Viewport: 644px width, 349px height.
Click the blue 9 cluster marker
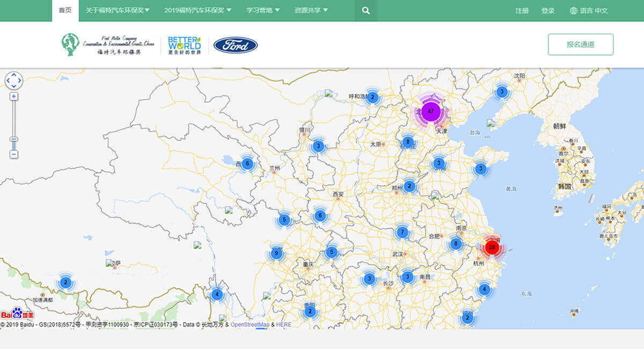[276, 253]
